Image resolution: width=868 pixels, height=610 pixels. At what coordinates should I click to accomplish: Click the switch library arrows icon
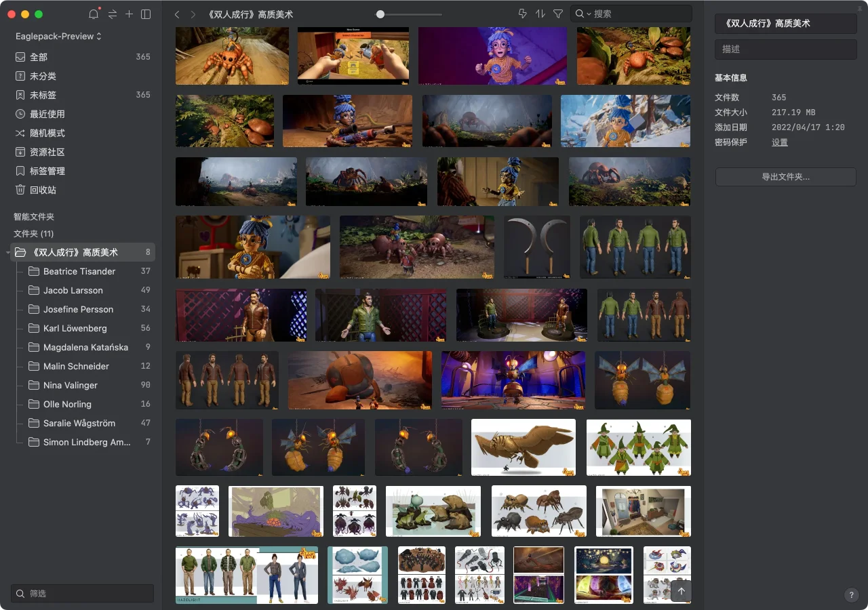(x=112, y=14)
